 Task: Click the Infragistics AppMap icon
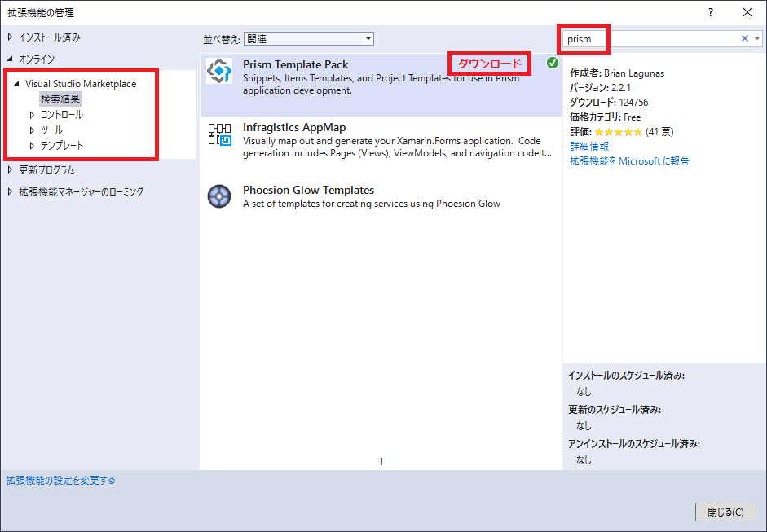tap(219, 134)
